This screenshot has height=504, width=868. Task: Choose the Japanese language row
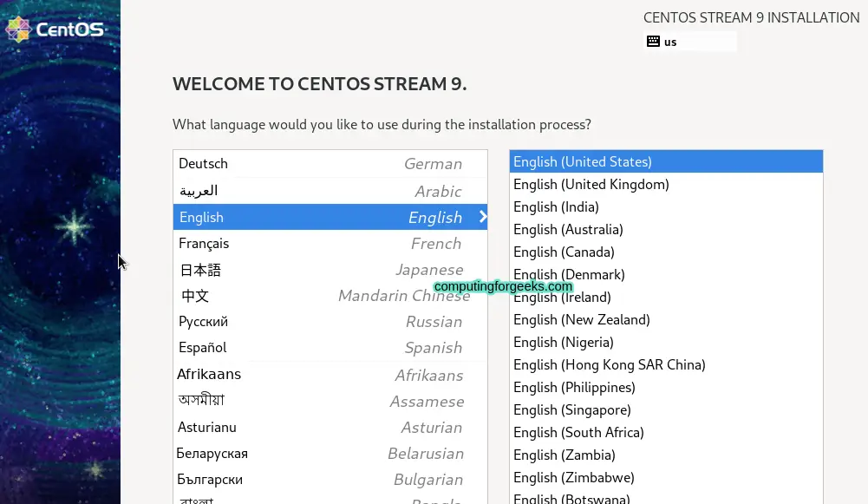tap(330, 270)
